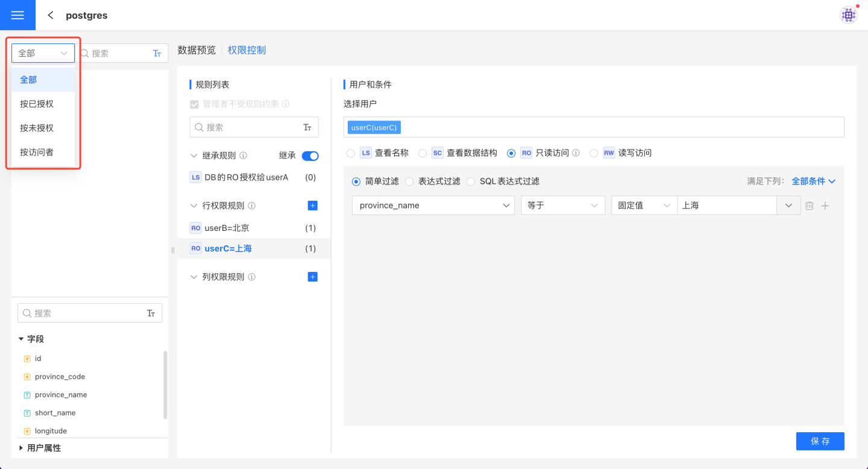Open the 全部条件 match condition link

813,181
